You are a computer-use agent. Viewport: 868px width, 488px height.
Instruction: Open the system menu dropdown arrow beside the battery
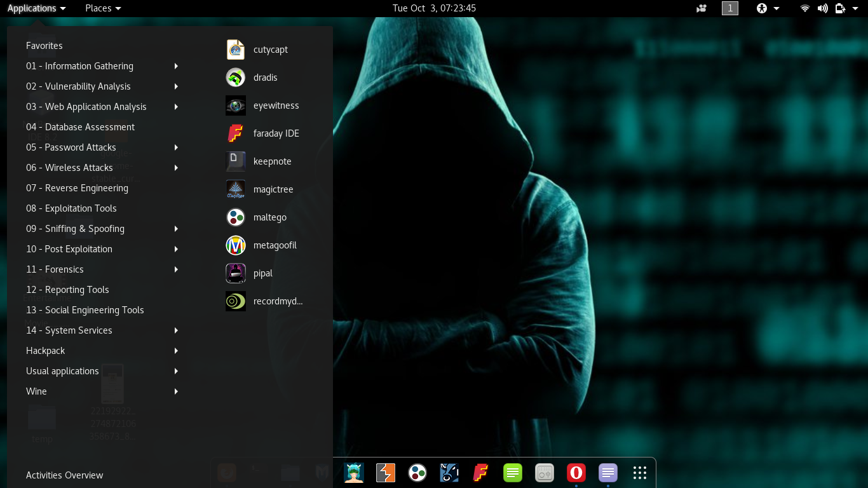[855, 8]
